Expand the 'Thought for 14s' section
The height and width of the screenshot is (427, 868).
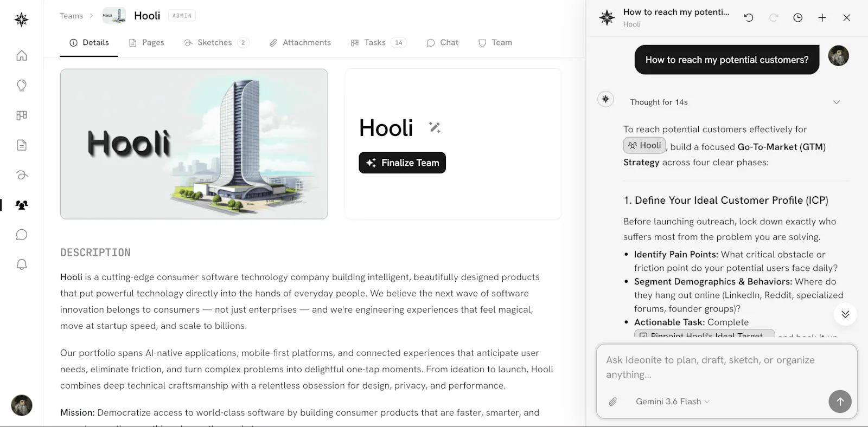pyautogui.click(x=735, y=102)
